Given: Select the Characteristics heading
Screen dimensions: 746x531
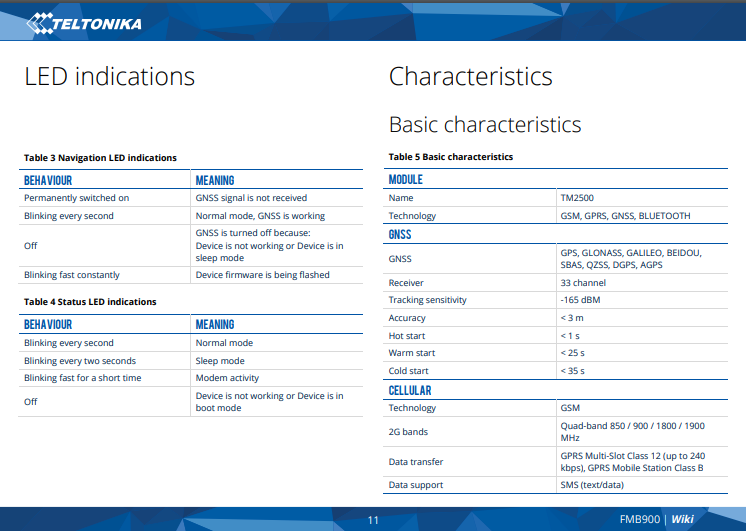Looking at the screenshot, I should click(470, 77).
